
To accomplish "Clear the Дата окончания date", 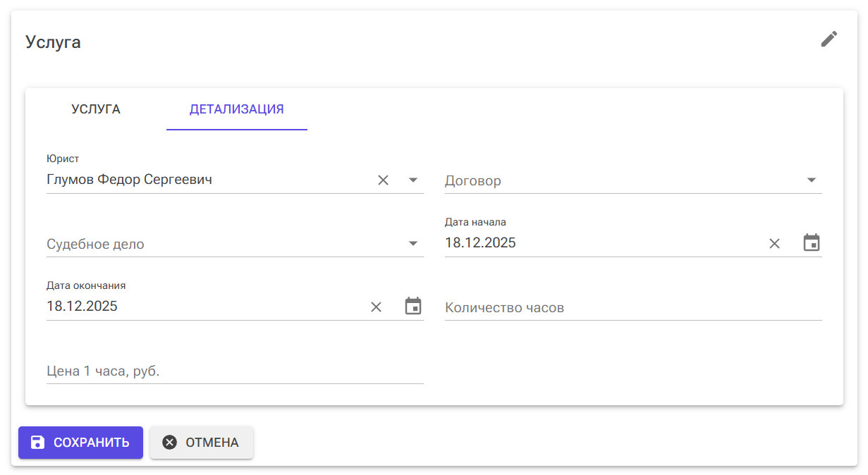I will point(376,306).
